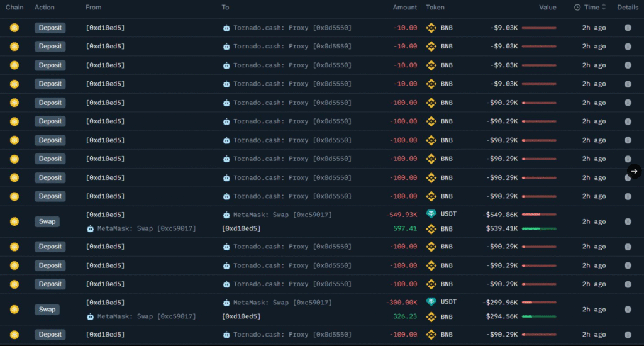Open the info icon of the bottommost Deposit row
Viewport: 644px width, 346px height.
(628, 335)
